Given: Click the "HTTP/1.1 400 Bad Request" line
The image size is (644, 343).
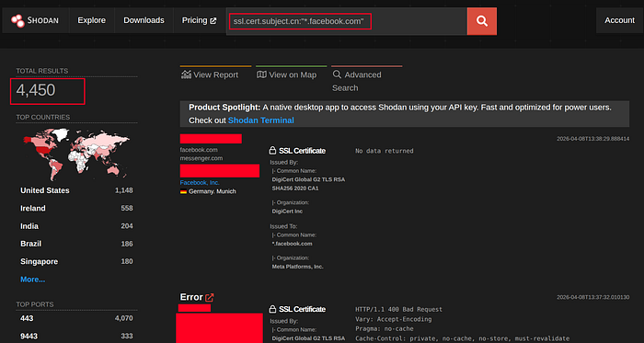Looking at the screenshot, I should pyautogui.click(x=398, y=309).
